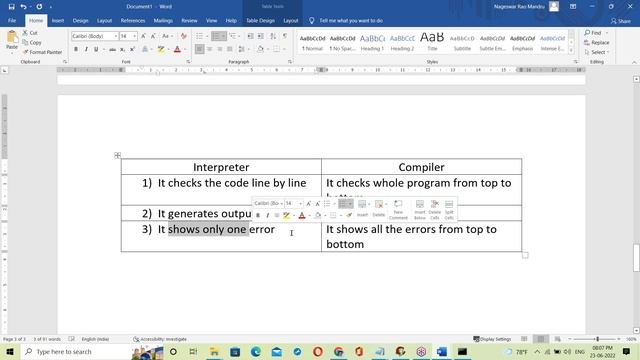Click the Windows Start button
This screenshot has height=360, width=640.
[10, 351]
